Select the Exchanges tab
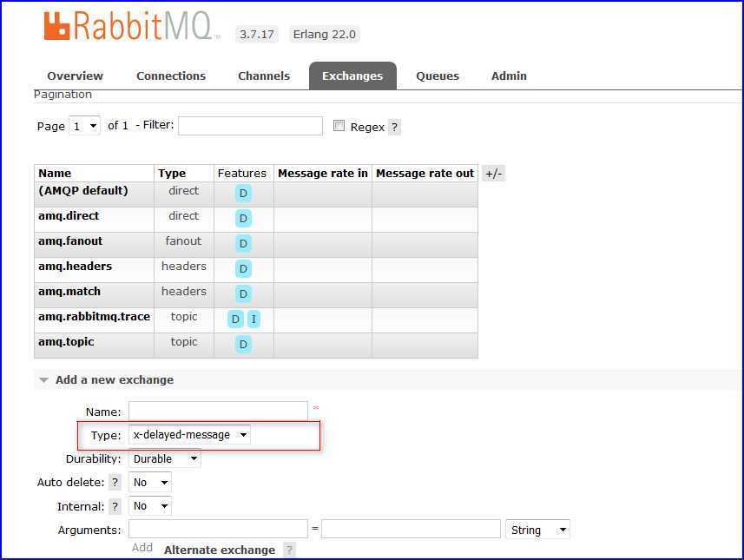744x560 pixels. (352, 76)
